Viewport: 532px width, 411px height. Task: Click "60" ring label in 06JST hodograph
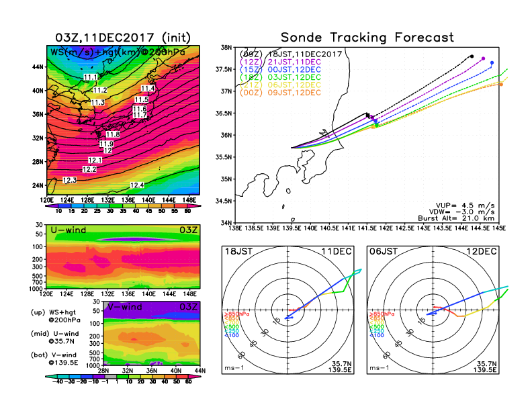pyautogui.click(x=386, y=355)
